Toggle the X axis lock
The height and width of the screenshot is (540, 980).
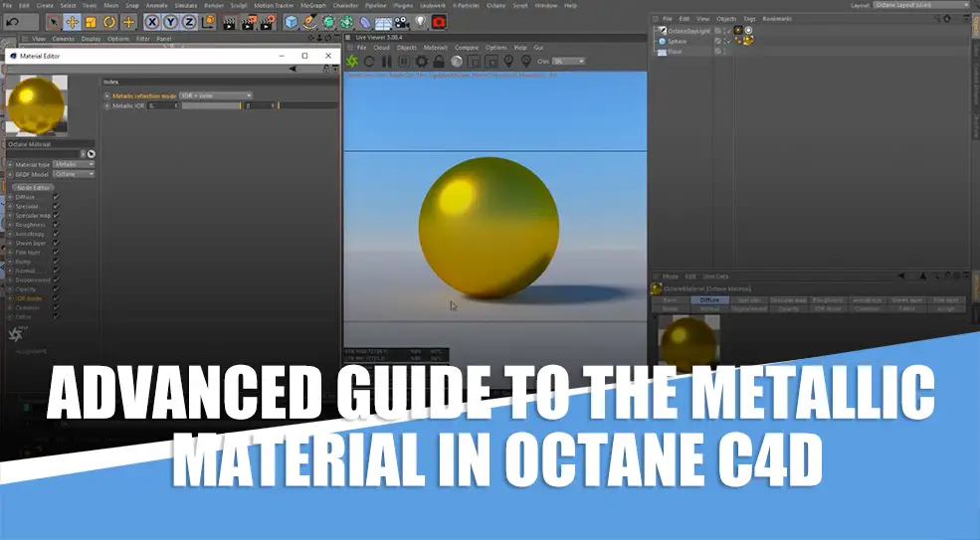152,23
